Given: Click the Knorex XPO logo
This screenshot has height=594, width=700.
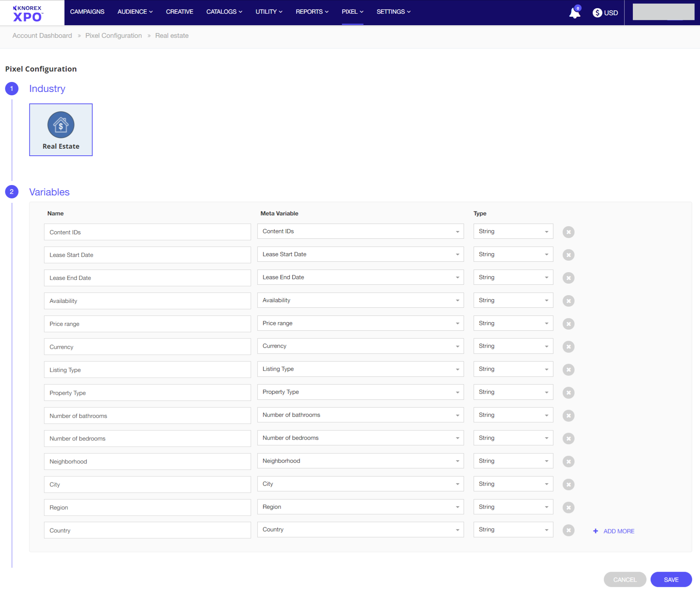Looking at the screenshot, I should (28, 14).
